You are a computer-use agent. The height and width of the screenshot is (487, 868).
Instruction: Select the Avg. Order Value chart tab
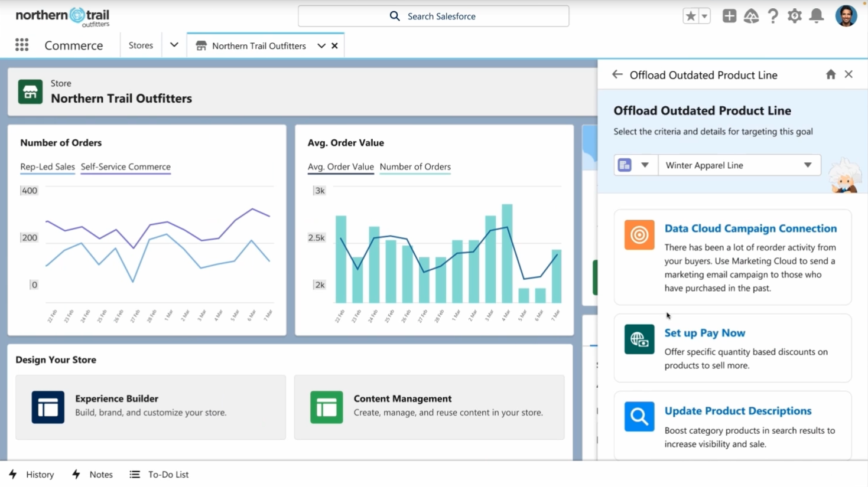341,166
